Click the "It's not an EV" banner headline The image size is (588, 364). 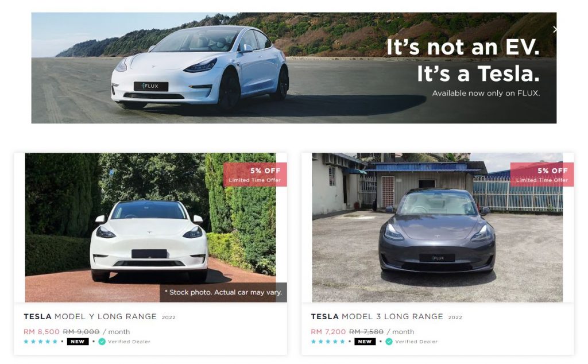pos(463,47)
